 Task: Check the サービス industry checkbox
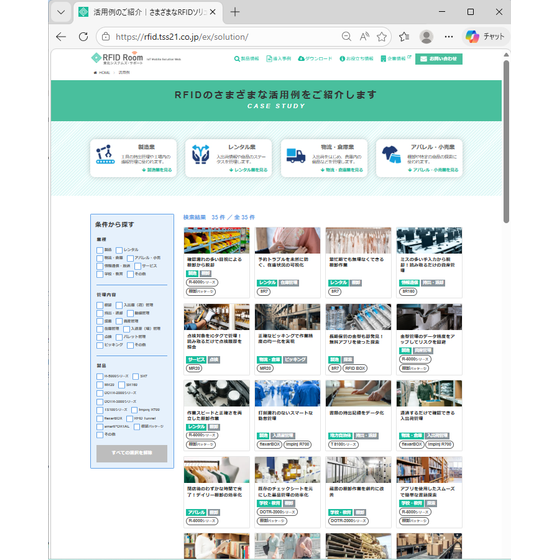coord(138,266)
